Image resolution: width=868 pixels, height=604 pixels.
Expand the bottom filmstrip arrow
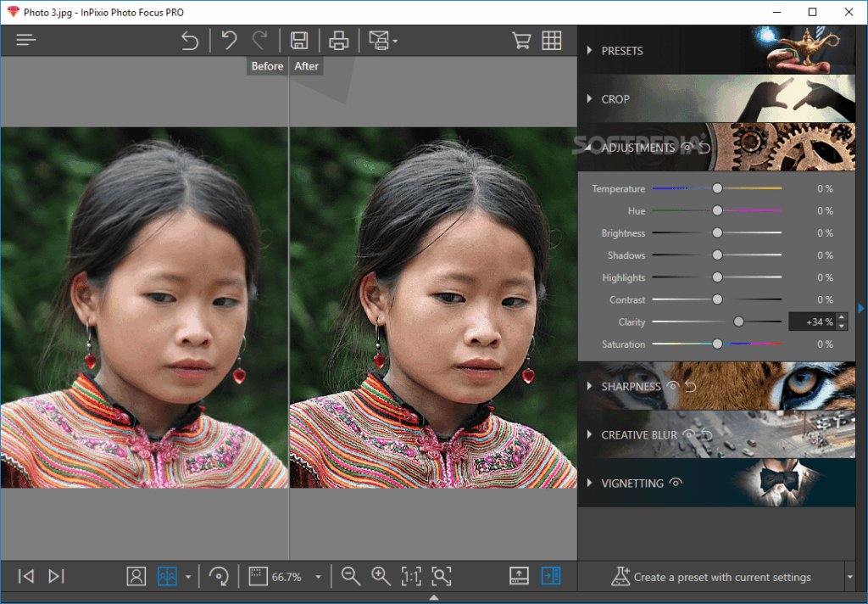point(434,598)
